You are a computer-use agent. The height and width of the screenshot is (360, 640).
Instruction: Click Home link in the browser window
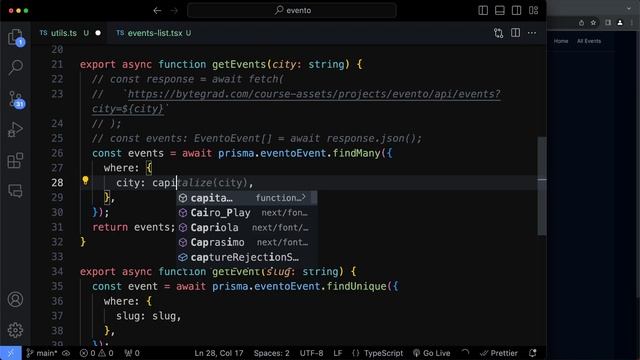(561, 41)
